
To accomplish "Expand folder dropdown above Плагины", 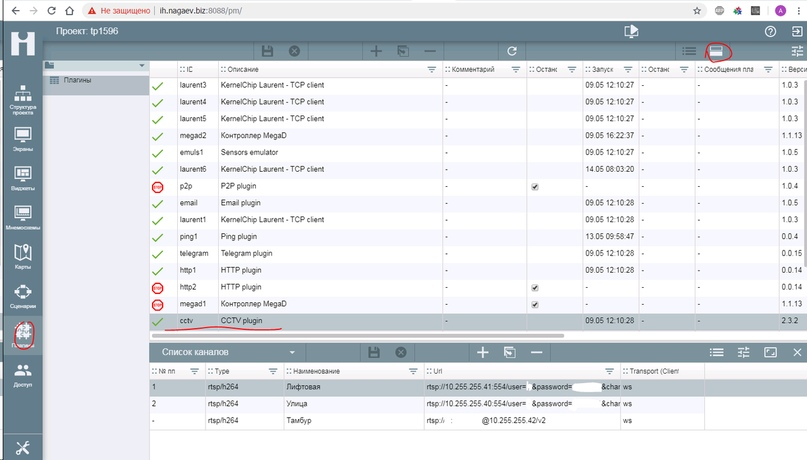I will click(142, 65).
